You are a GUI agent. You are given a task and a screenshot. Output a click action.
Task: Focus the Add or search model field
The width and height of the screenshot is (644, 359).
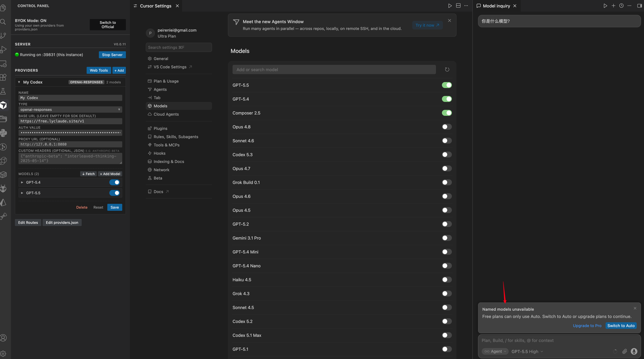[x=334, y=69]
